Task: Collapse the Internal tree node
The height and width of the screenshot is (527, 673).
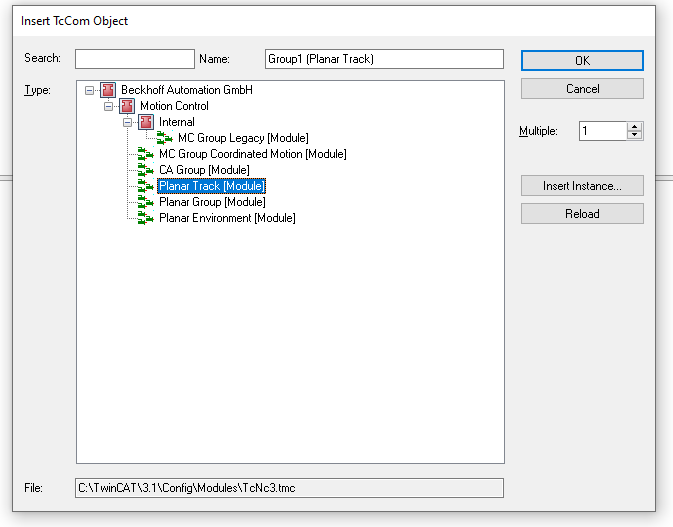Action: (127, 122)
